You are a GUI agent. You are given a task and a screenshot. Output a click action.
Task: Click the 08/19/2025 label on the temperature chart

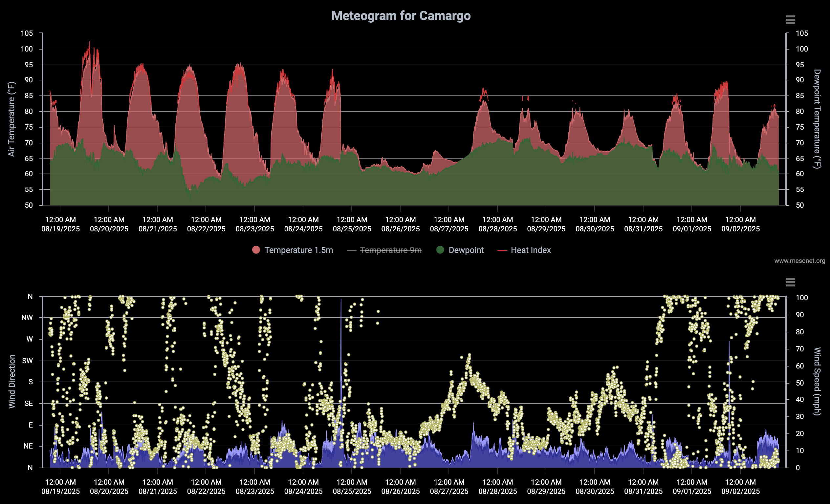click(x=61, y=229)
